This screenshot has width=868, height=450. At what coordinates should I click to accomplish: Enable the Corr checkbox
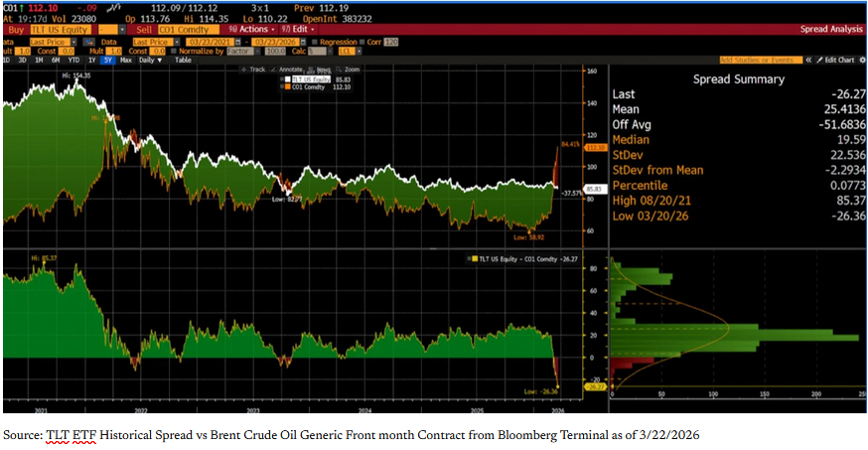[362, 42]
